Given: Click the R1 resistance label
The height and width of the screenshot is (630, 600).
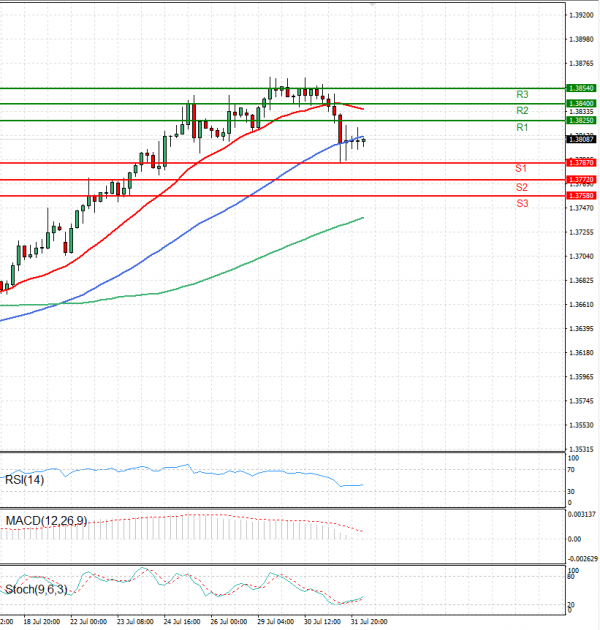Looking at the screenshot, I should coord(522,127).
